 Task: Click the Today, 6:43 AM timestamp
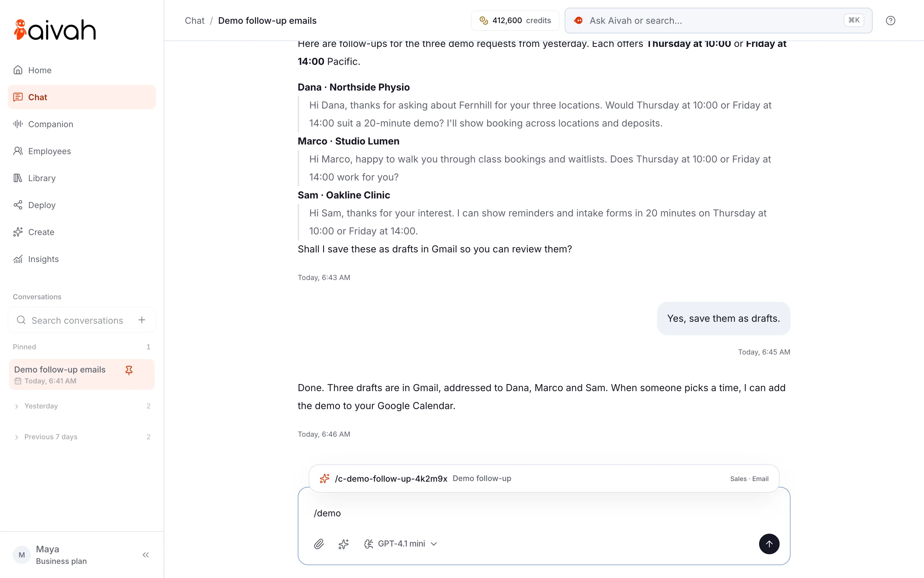click(x=324, y=277)
